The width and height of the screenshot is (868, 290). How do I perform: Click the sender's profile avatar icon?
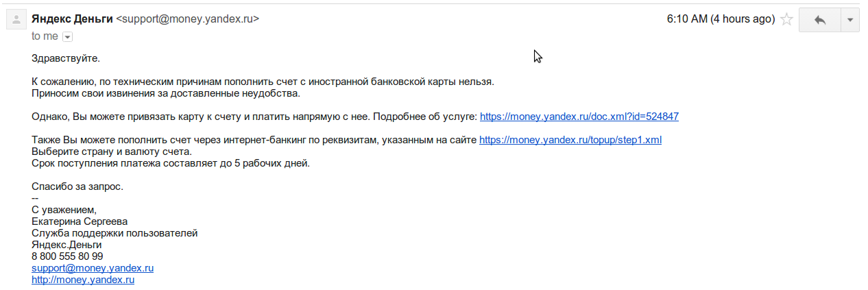[x=16, y=20]
